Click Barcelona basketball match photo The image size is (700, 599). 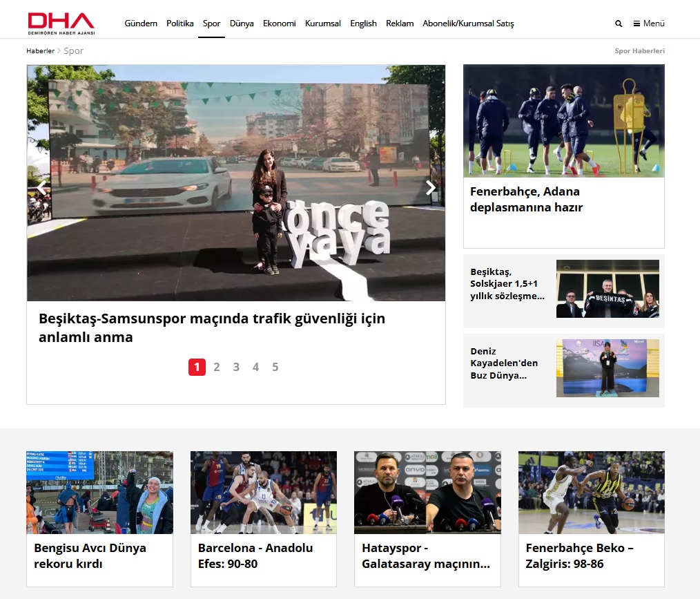point(264,492)
